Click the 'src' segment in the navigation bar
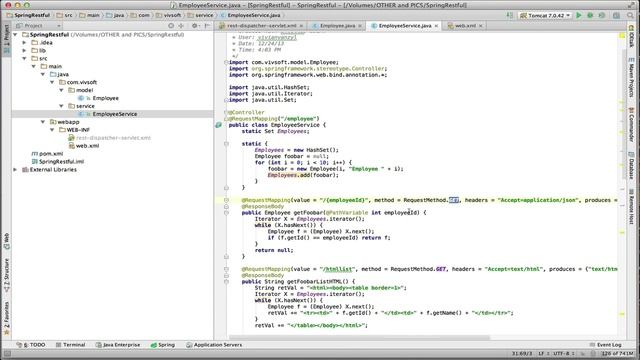The image size is (640, 360). [65, 15]
